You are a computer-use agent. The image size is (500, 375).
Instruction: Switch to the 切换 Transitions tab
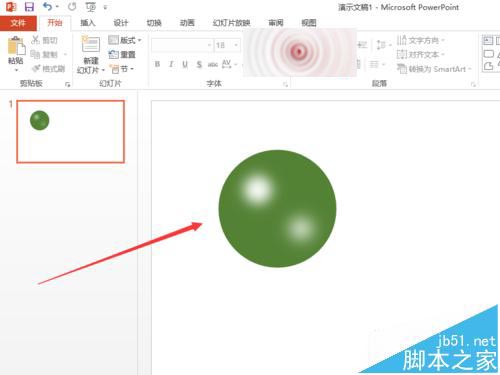154,23
